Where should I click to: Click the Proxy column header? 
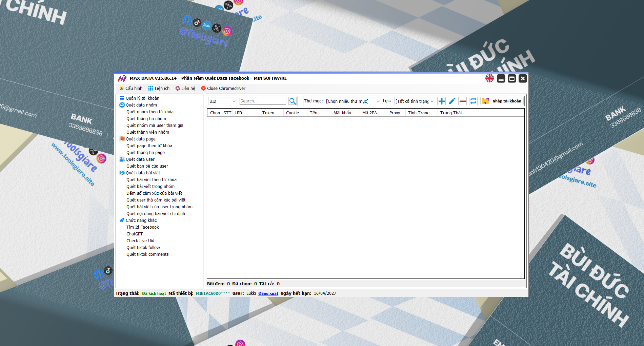tap(396, 113)
